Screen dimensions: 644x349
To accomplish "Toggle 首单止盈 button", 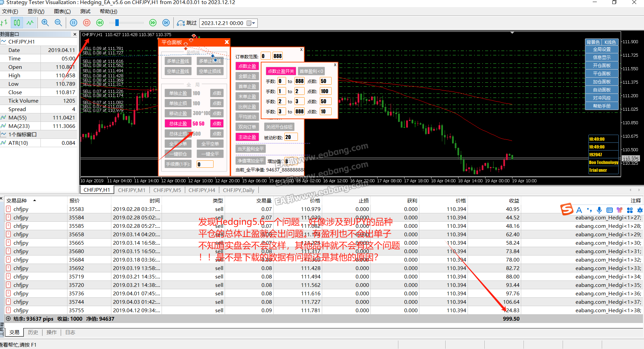I will (x=247, y=86).
